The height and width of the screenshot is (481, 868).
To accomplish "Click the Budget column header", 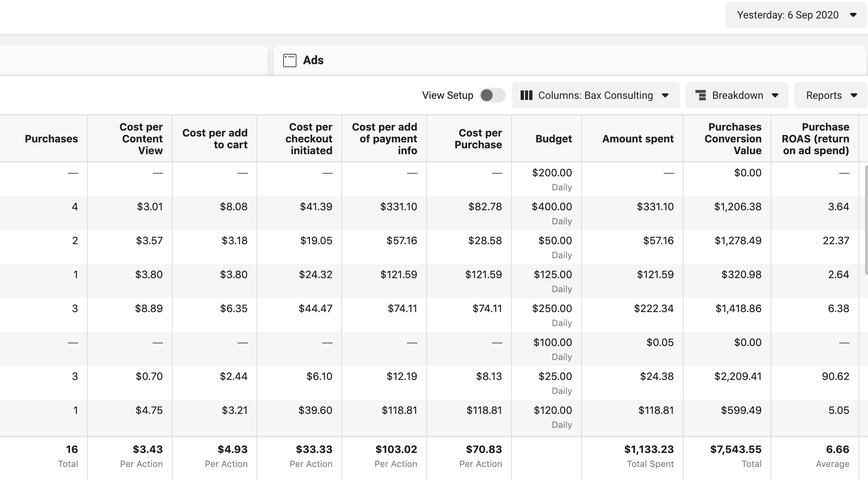I will click(x=553, y=139).
